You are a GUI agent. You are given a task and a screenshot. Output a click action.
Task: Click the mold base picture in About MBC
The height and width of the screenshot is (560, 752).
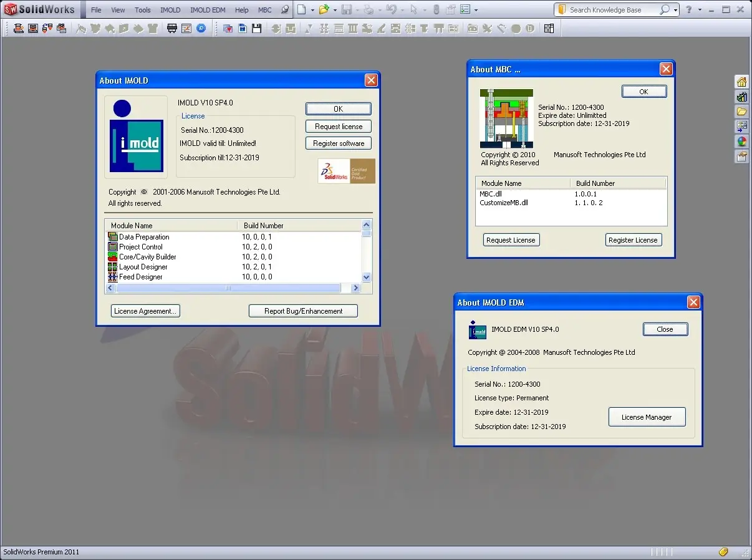pos(506,118)
